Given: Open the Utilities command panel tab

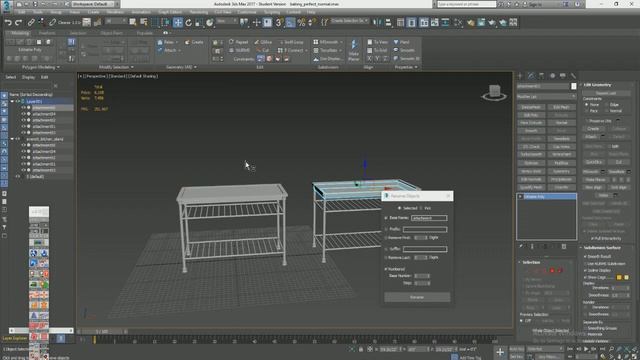Looking at the screenshot, I should point(573,76).
